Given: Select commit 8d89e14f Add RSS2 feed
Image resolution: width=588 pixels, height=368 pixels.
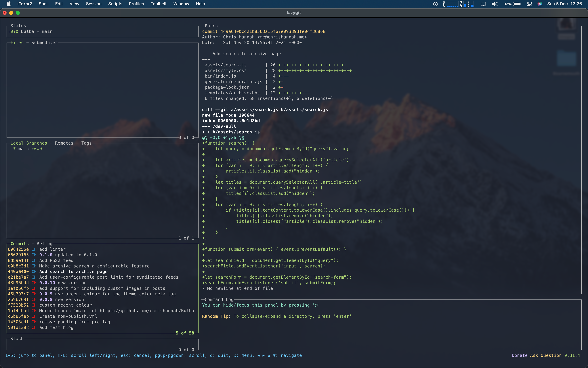Looking at the screenshot, I should 103,260.
